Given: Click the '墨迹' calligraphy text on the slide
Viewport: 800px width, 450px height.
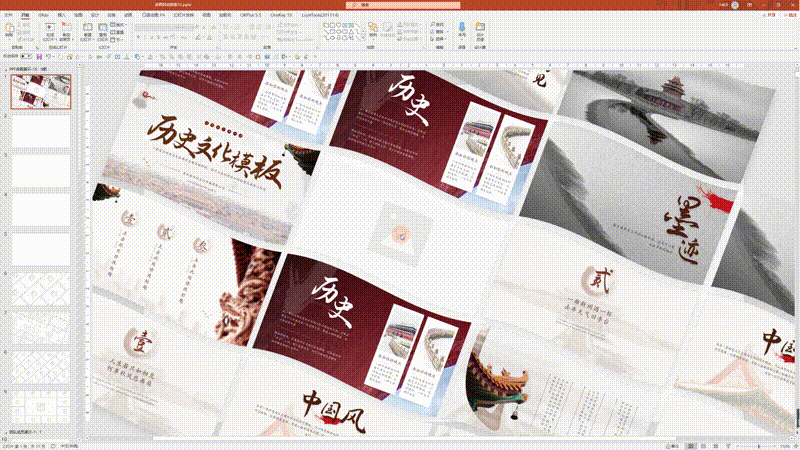Looking at the screenshot, I should (x=684, y=230).
